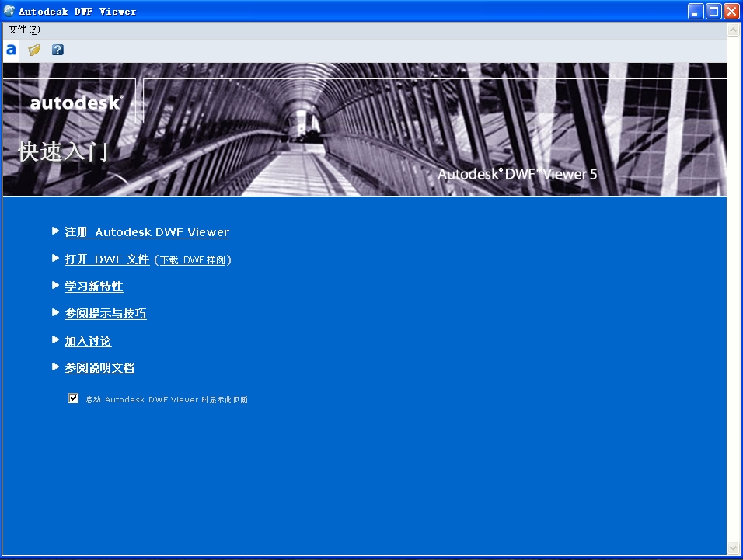Viewport: 743px width, 560px height.
Task: Uncheck show this page at startup checkbox
Action: (74, 398)
